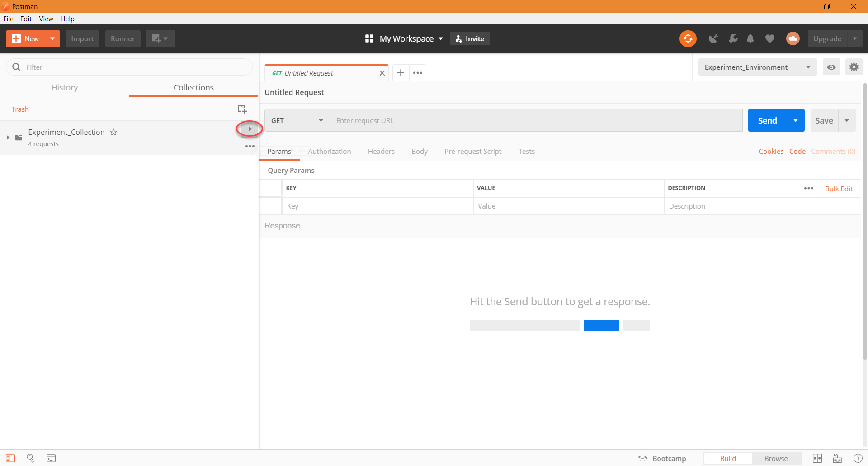Open the satellite capture requests icon
Viewport: 868px width, 466px height.
click(x=713, y=39)
